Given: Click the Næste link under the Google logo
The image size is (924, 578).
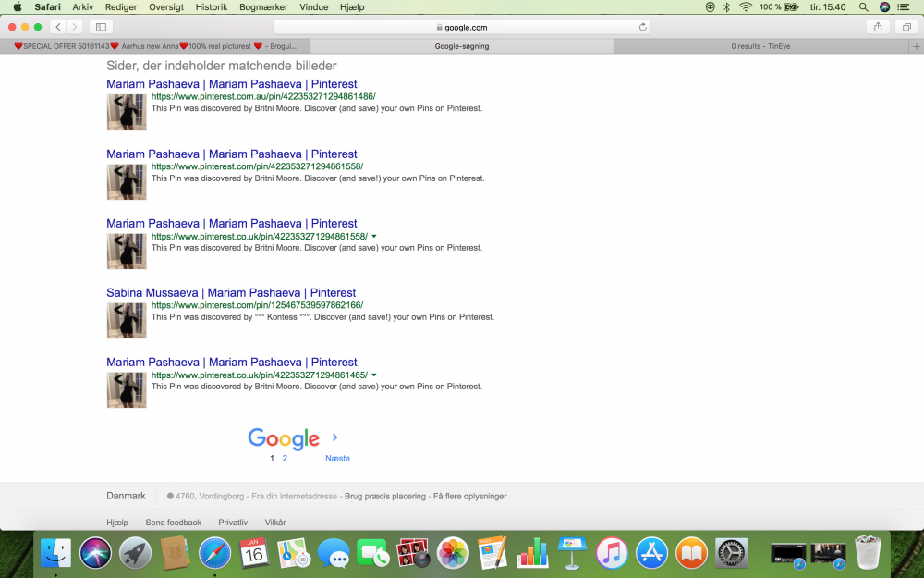Looking at the screenshot, I should pos(337,459).
